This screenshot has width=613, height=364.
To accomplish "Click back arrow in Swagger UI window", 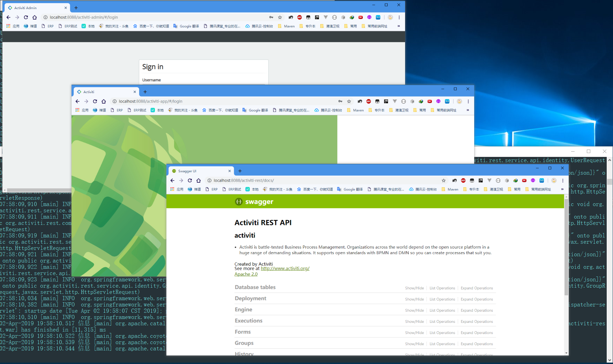I will pos(172,180).
